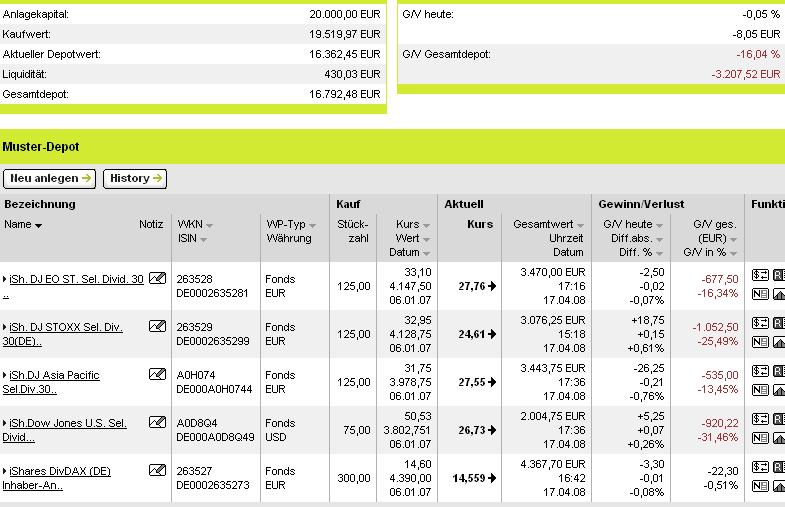Image resolution: width=785 pixels, height=507 pixels.
Task: Click trend arrow next to Kurs 14,559
Action: pyautogui.click(x=492, y=478)
